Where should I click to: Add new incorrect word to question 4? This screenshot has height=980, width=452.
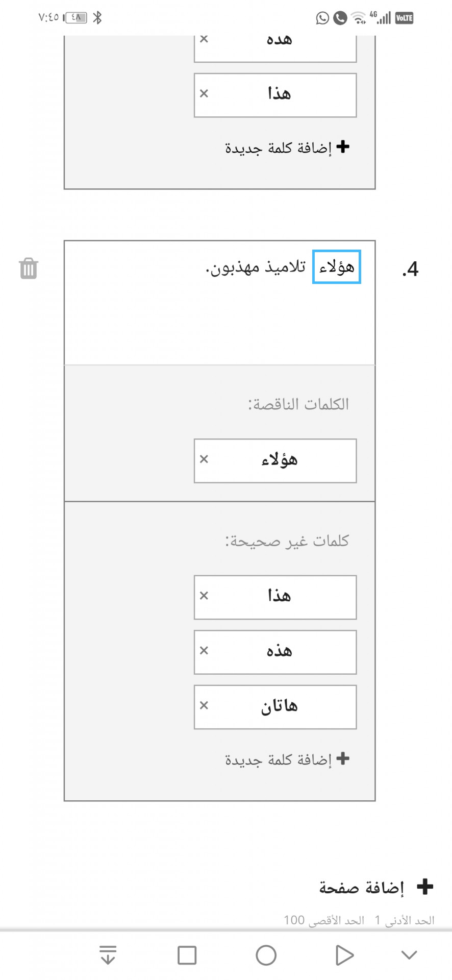(x=287, y=759)
